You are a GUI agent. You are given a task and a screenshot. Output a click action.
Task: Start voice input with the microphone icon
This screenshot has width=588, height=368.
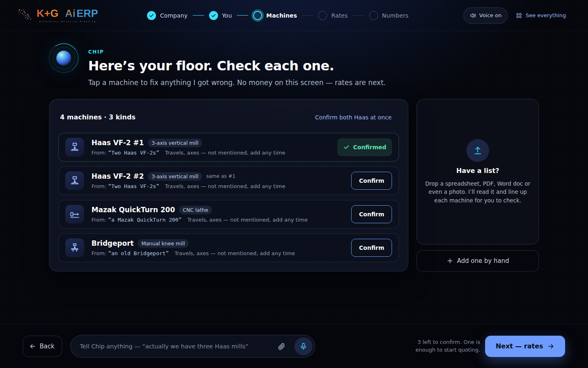coord(303,346)
